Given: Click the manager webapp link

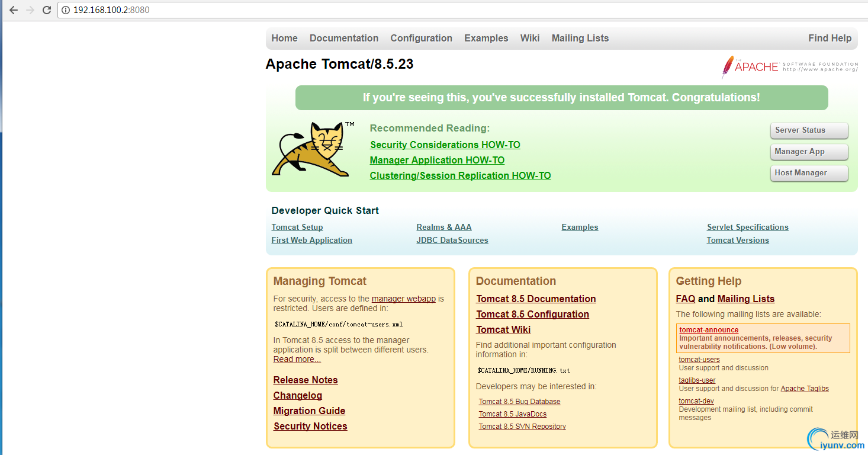Looking at the screenshot, I should [x=404, y=299].
